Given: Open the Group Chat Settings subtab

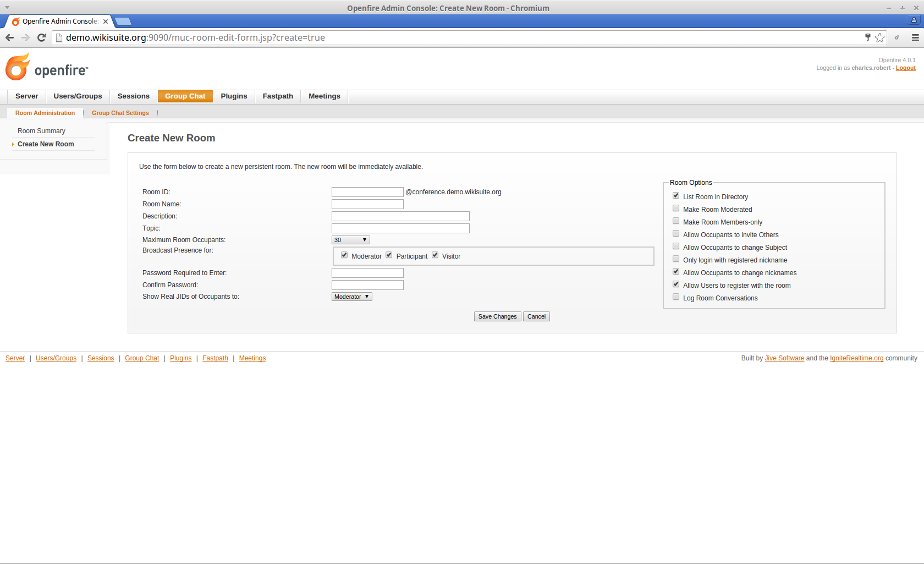Looking at the screenshot, I should pos(120,113).
